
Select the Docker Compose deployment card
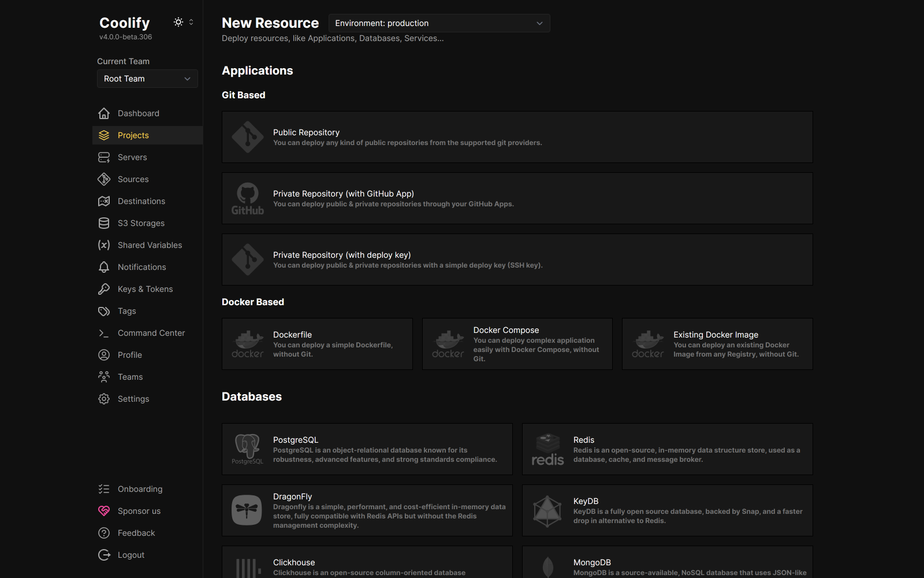point(517,343)
